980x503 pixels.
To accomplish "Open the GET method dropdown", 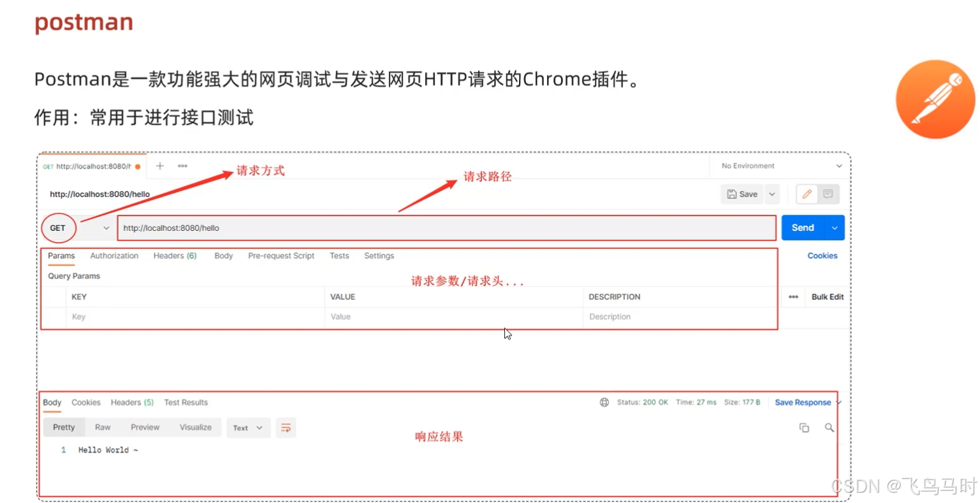I will (x=78, y=228).
